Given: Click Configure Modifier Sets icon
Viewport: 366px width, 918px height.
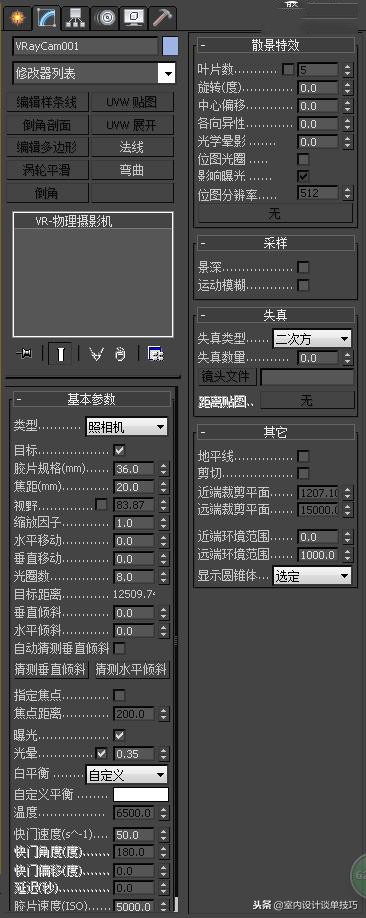Looking at the screenshot, I should point(155,354).
